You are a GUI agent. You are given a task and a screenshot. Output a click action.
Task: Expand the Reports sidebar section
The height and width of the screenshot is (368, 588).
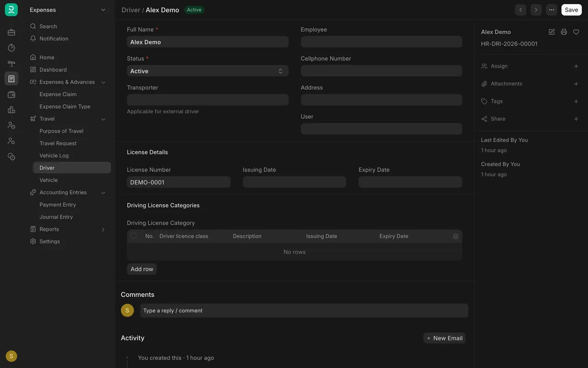[103, 230]
